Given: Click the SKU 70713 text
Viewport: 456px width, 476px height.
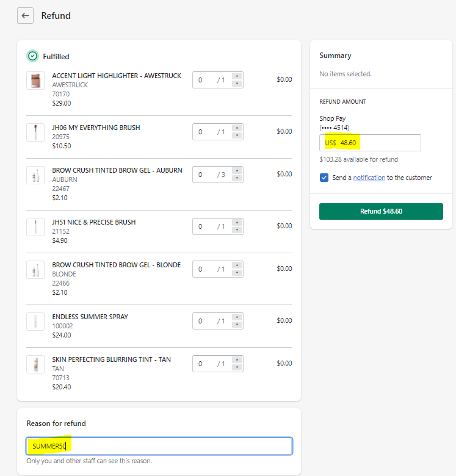Looking at the screenshot, I should (x=60, y=378).
